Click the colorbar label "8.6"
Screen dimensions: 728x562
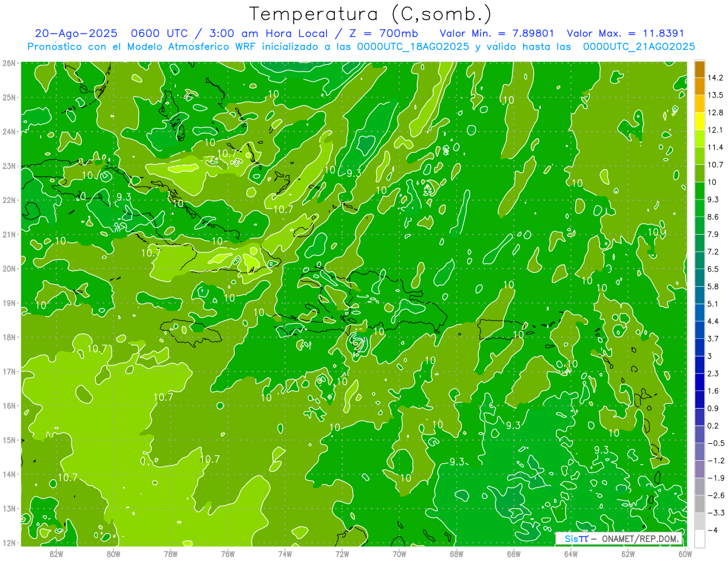point(712,217)
